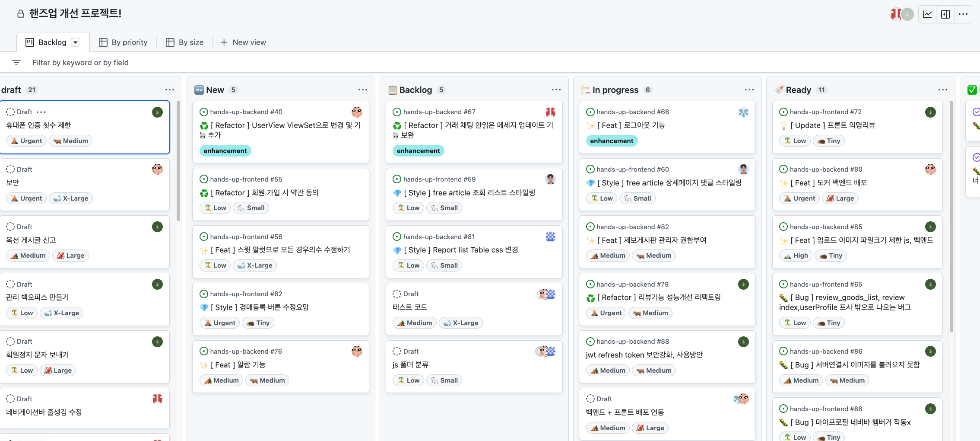
Task: Add a New view
Action: [243, 42]
